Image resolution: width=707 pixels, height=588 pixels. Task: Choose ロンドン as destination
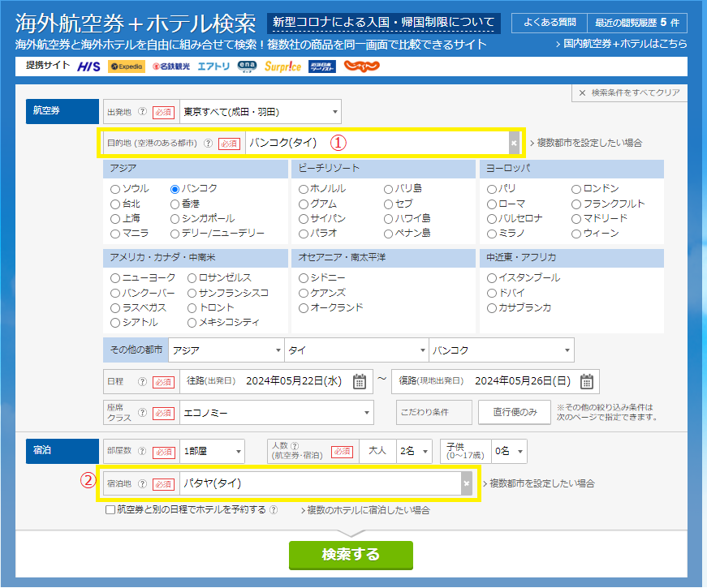coord(576,189)
